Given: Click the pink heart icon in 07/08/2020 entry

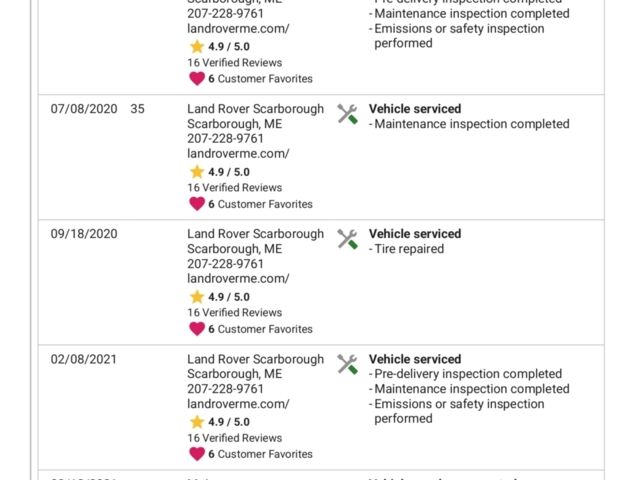Looking at the screenshot, I should (x=197, y=204).
